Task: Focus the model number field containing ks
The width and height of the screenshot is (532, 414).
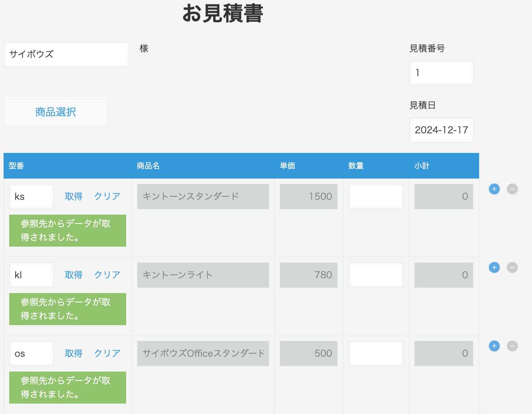Action: (x=32, y=197)
